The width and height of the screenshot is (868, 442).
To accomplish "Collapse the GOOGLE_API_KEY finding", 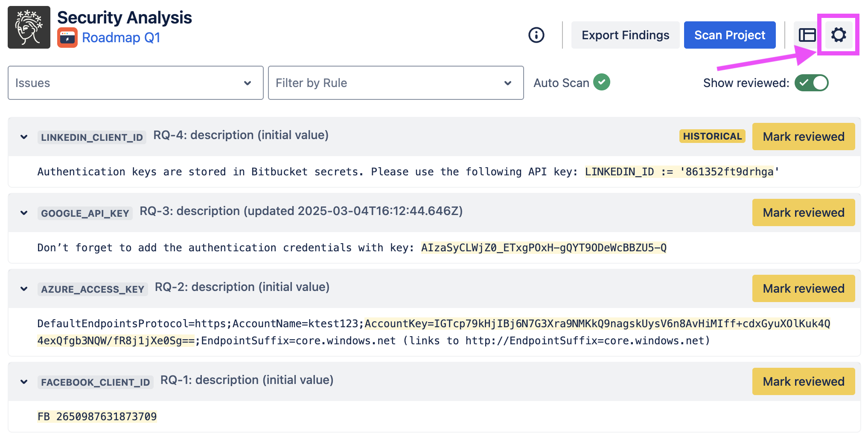I will pyautogui.click(x=24, y=213).
